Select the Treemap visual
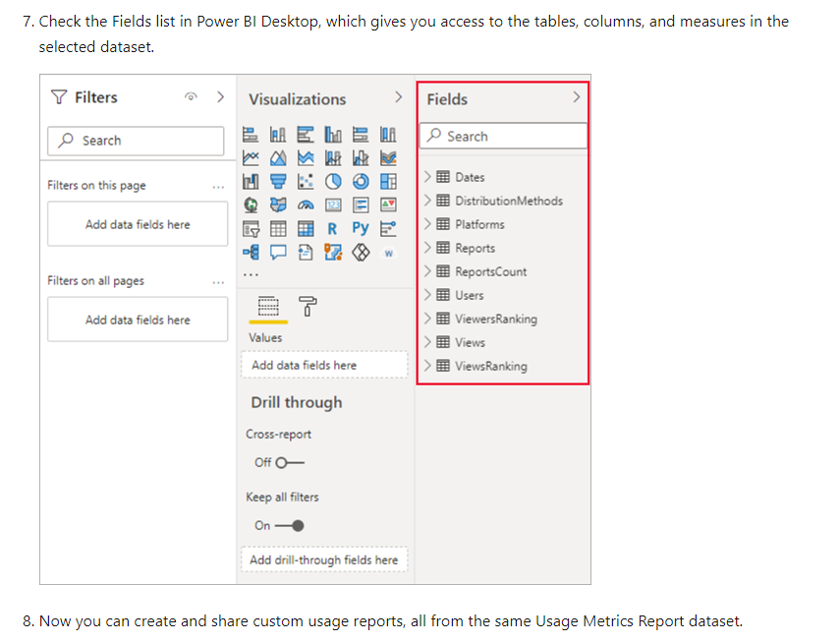 click(x=388, y=181)
